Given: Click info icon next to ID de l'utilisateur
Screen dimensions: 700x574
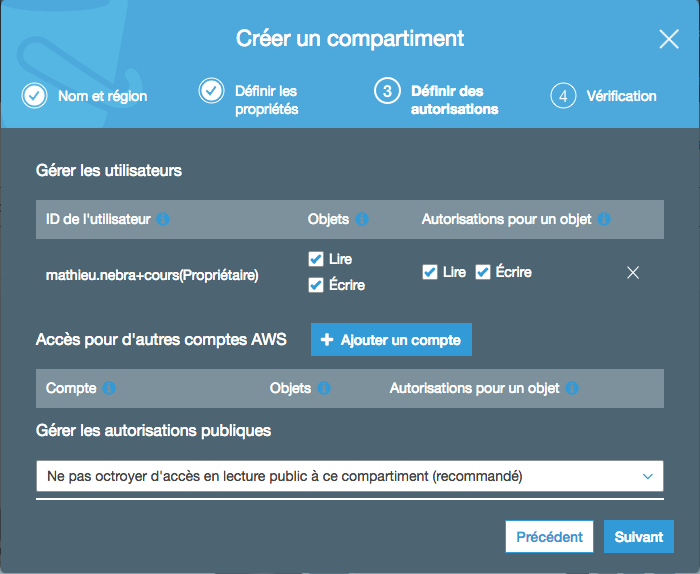Looking at the screenshot, I should click(x=163, y=219).
